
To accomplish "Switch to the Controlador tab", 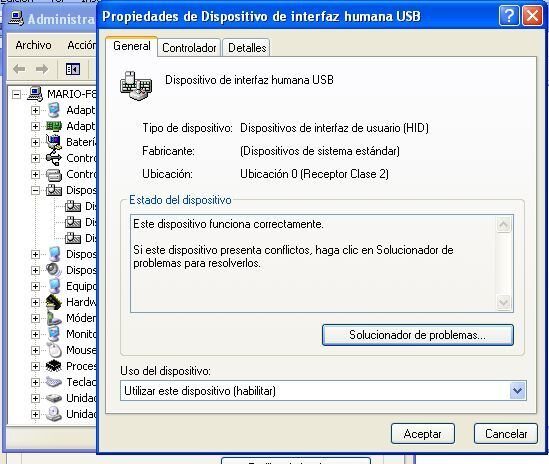I will tap(189, 48).
